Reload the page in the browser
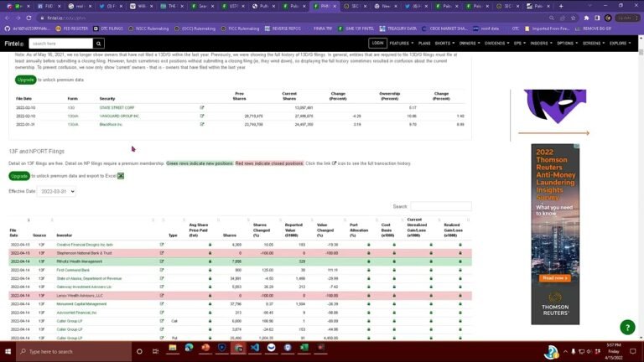 29,18
